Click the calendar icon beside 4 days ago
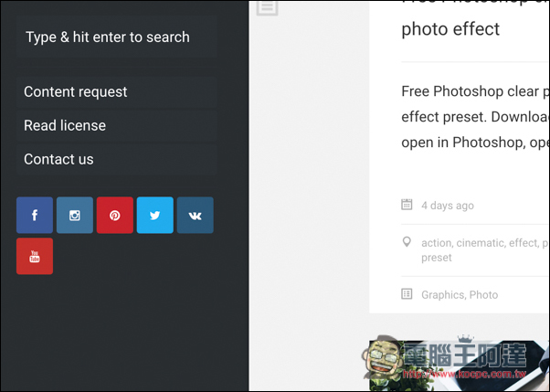This screenshot has width=550, height=392. tap(407, 205)
